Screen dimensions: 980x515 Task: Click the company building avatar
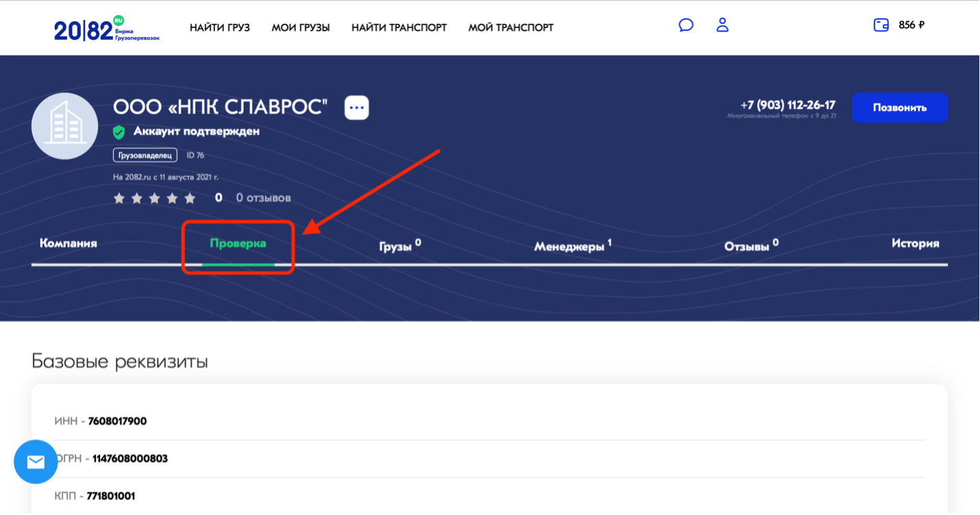(x=65, y=126)
